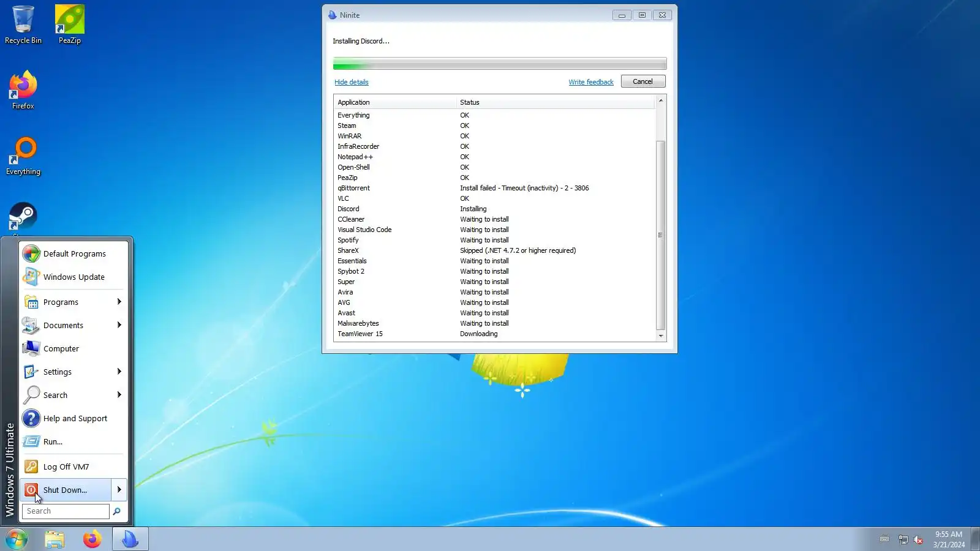Click the Ninite title bar icon
This screenshot has width=980, height=551.
(x=333, y=15)
